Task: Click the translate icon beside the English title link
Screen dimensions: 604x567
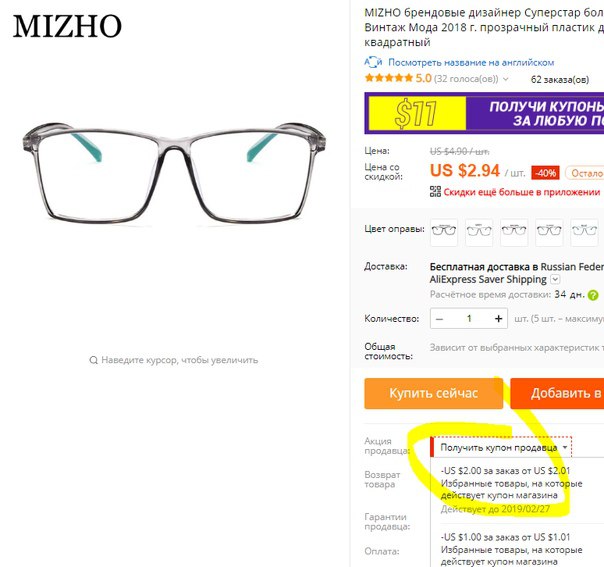Action: coord(373,62)
